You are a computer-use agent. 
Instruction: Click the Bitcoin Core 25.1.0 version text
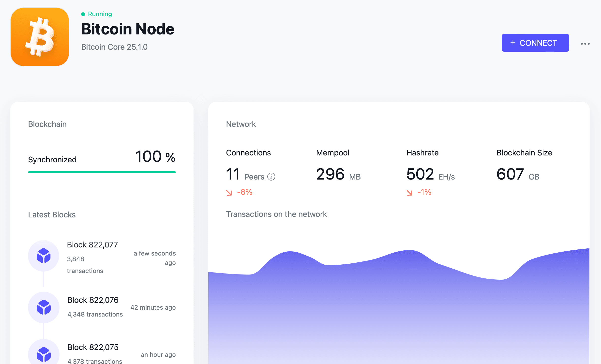point(114,47)
